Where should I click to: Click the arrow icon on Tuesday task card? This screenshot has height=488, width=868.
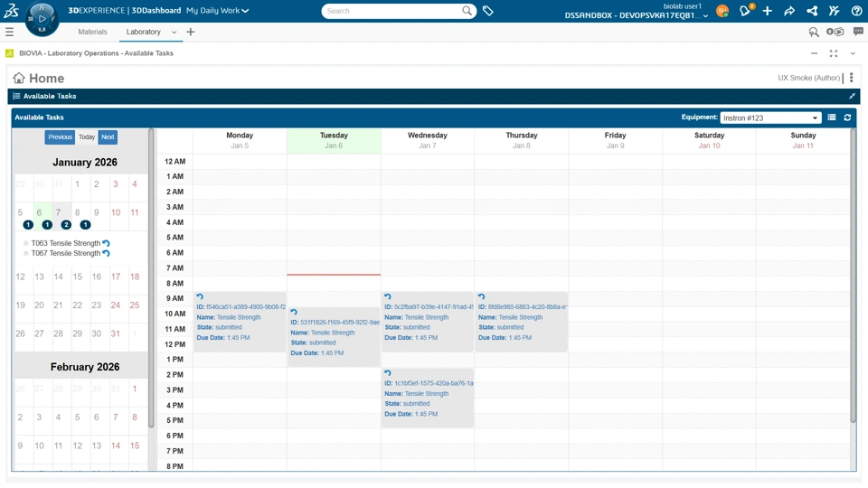pyautogui.click(x=294, y=312)
